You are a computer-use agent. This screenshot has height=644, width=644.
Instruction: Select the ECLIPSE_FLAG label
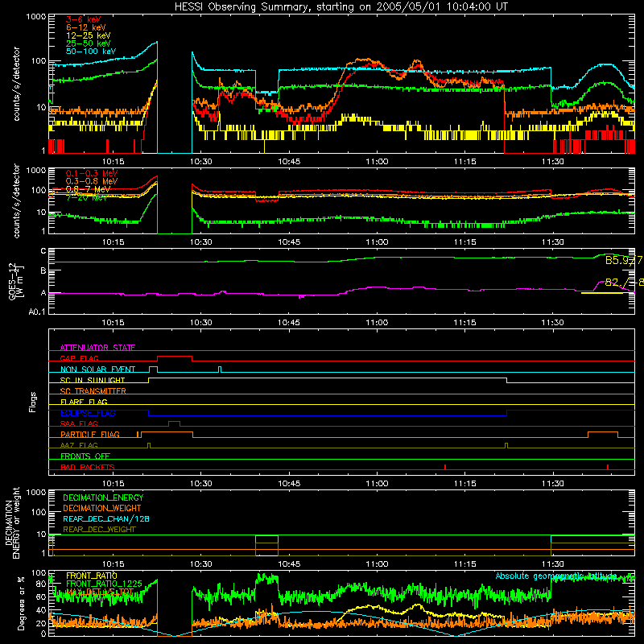click(88, 413)
